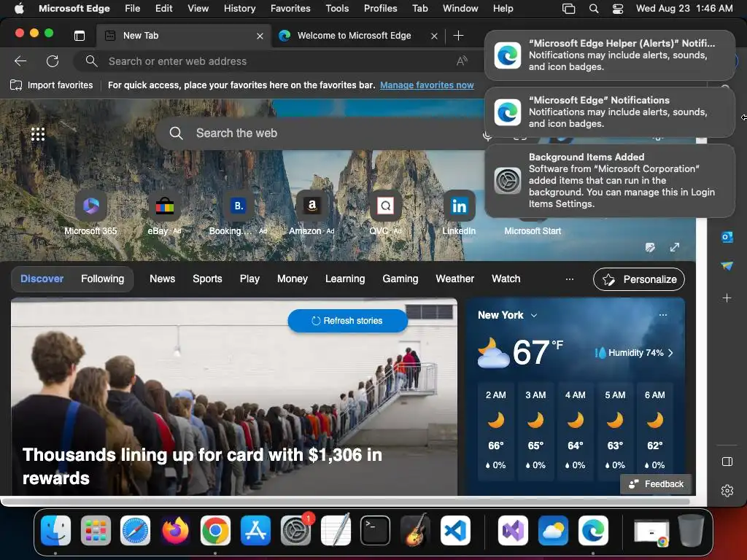Launch Google Chrome from the Dock
747x560 pixels.
215,530
